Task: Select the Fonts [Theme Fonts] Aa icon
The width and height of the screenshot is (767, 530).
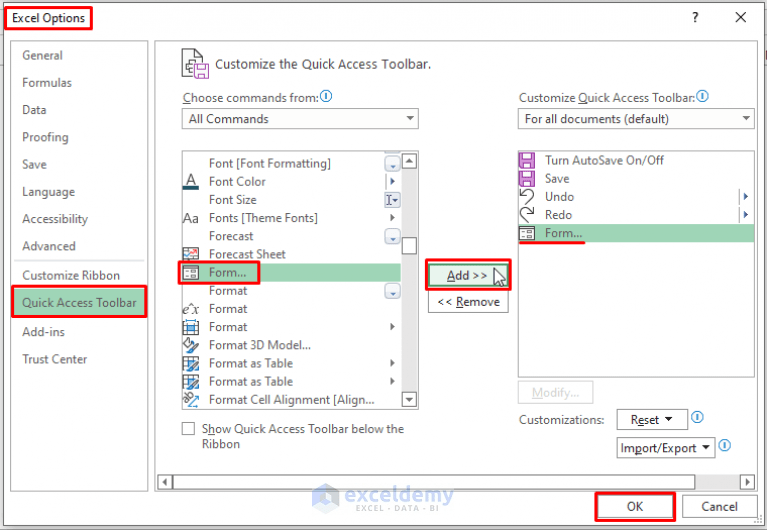Action: 191,218
